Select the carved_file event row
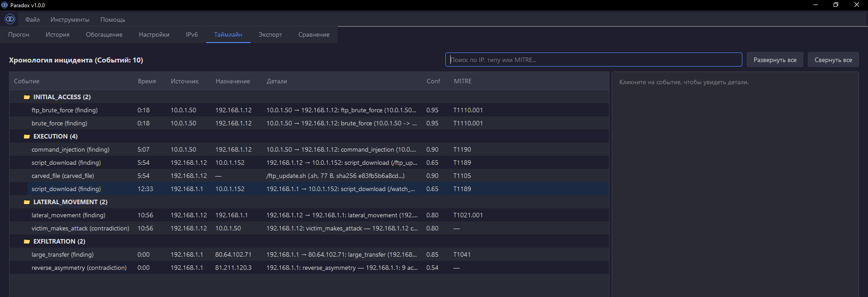This screenshot has height=297, width=868. click(309, 176)
